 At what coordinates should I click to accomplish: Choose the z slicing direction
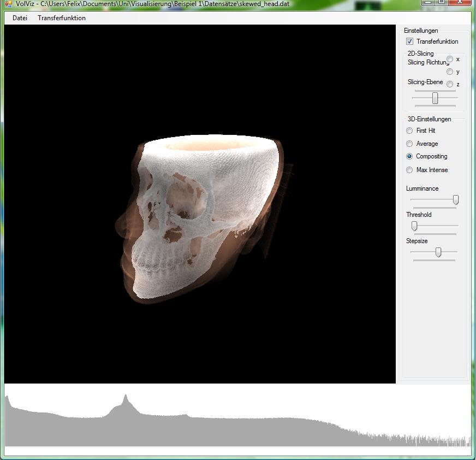coord(450,84)
